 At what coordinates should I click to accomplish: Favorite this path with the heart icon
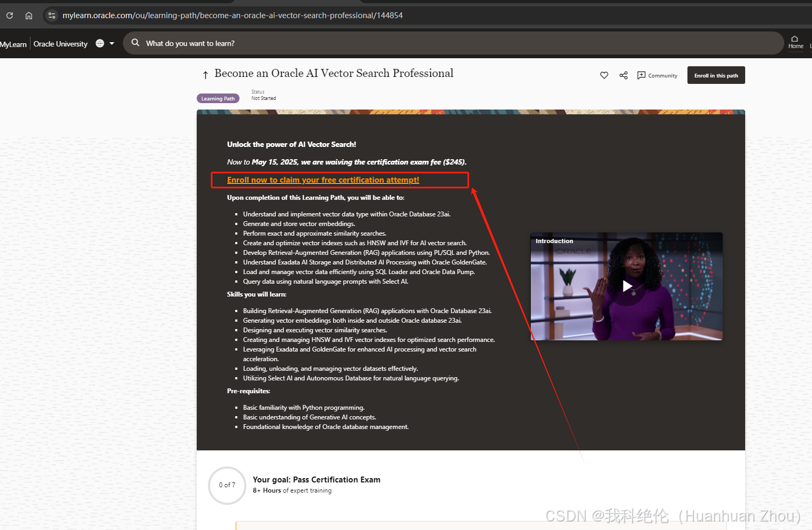tap(604, 75)
